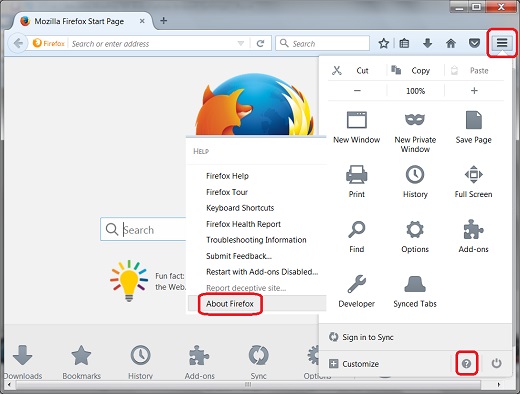Click the bookmark star icon
Viewport: 520px width, 394px height.
384,43
